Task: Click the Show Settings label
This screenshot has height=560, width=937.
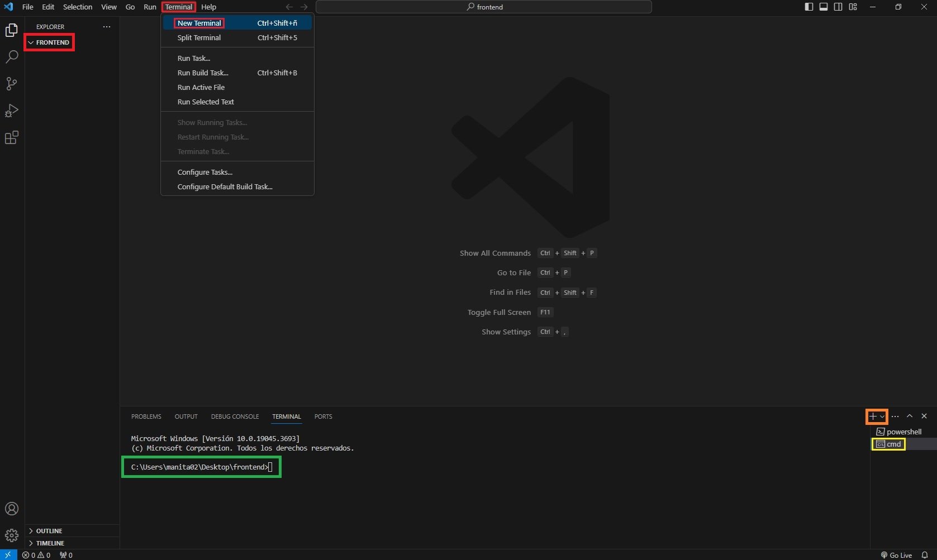Action: coord(506,332)
